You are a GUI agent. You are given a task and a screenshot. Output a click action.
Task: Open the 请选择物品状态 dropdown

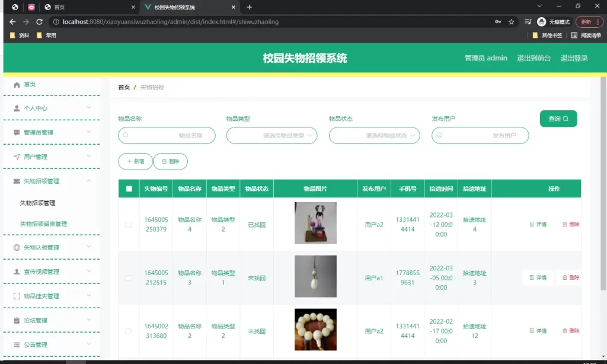point(374,135)
